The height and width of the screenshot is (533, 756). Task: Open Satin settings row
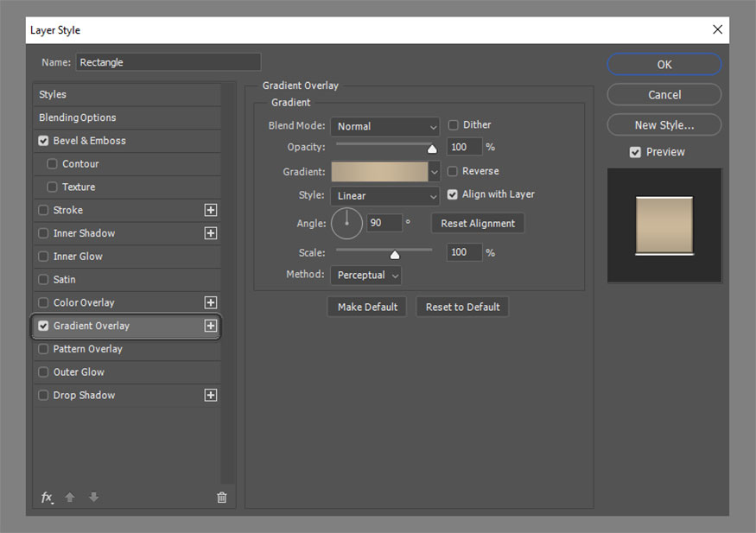pyautogui.click(x=127, y=280)
